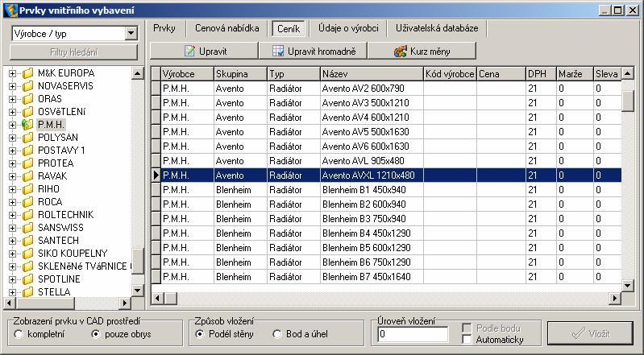This screenshot has width=644, height=355.
Task: Toggle the 'Automaticky' checkbox
Action: pos(467,340)
